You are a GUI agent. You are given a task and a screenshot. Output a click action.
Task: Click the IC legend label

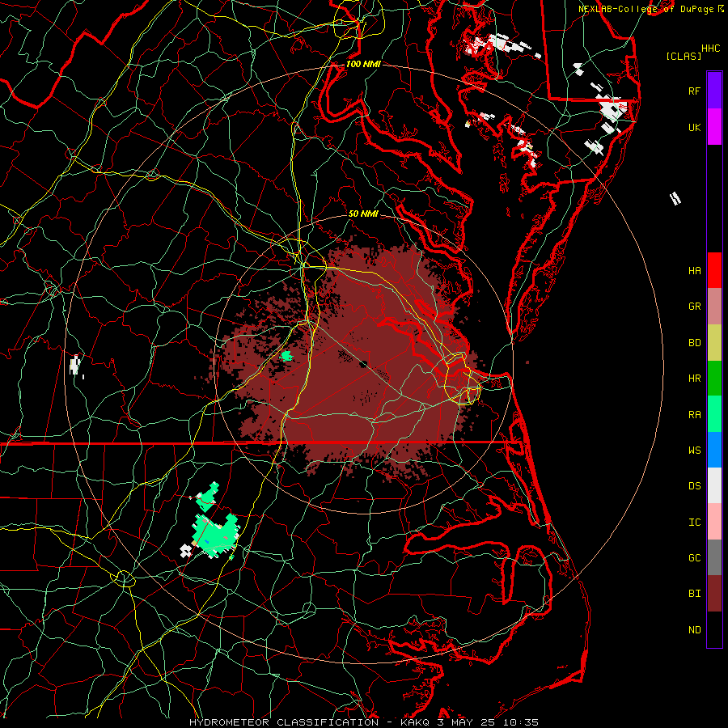[694, 523]
